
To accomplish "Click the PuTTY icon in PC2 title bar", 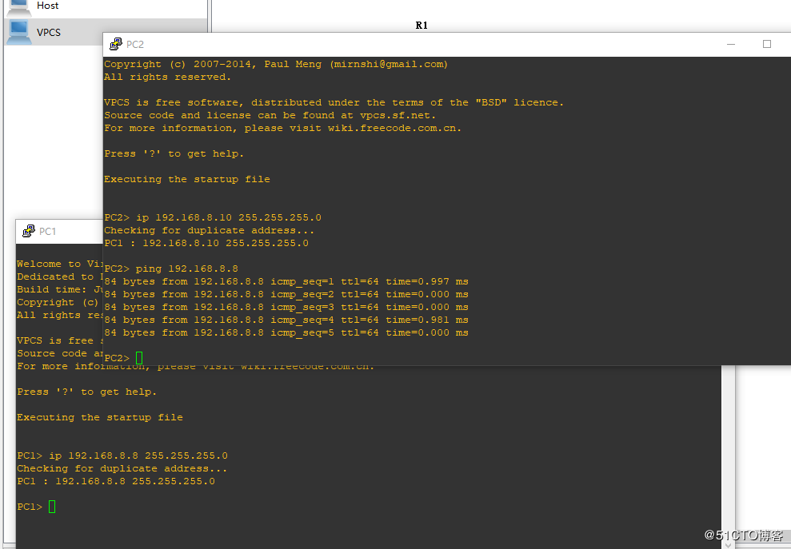I will coord(116,44).
